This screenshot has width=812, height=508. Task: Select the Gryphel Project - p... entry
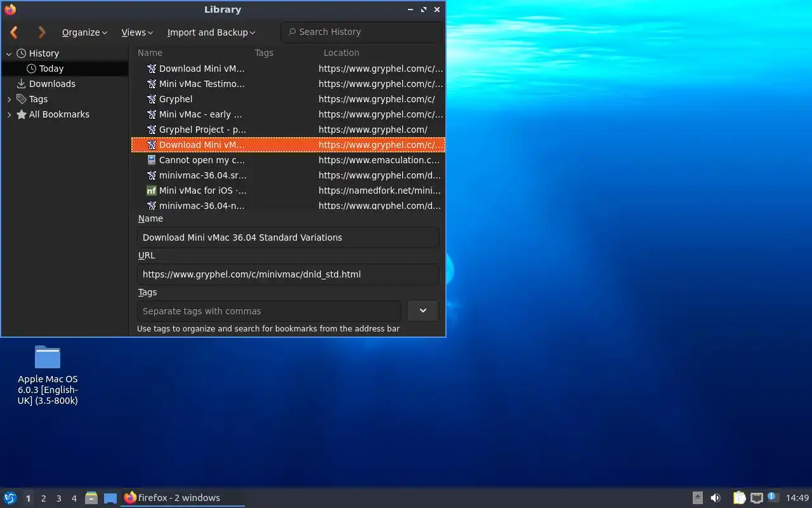[x=288, y=130]
